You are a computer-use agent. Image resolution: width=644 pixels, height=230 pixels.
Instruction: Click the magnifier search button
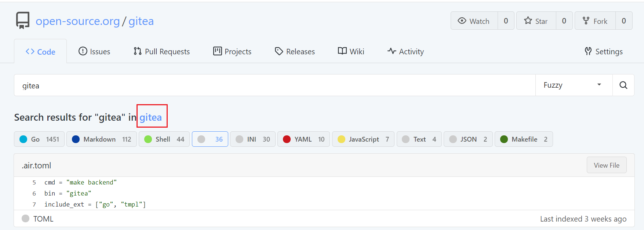tap(623, 85)
